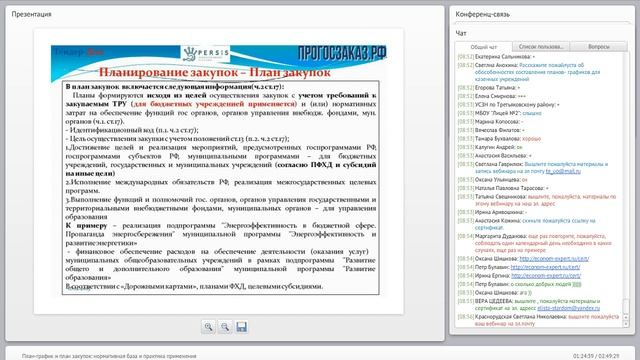The width and height of the screenshot is (640, 360).
Task: Select Екатерина Сальникова's chat entry
Action: pyautogui.click(x=496, y=57)
